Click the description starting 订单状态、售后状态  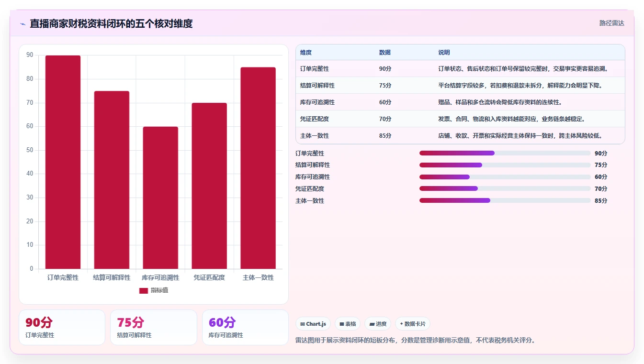click(x=523, y=69)
